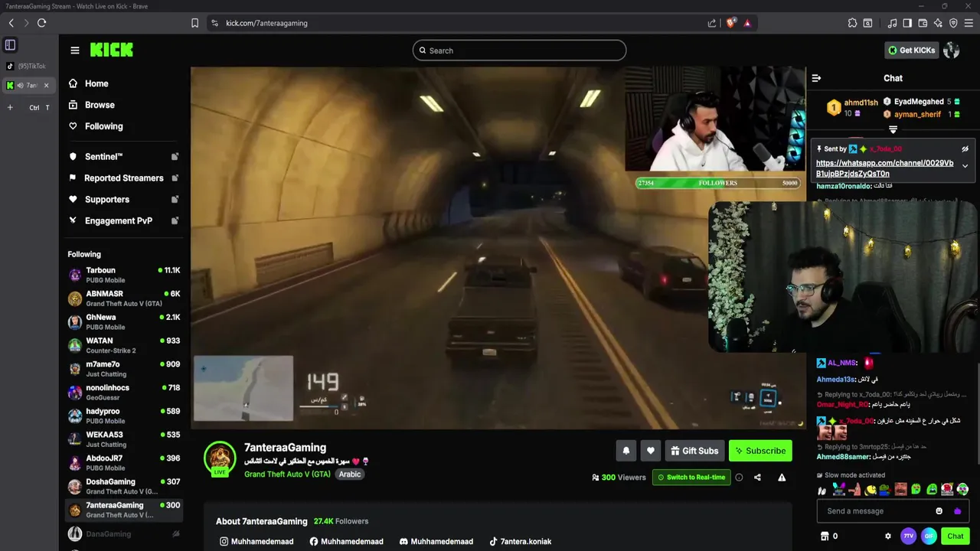Hide the pinned message with eye-slash icon
The width and height of the screenshot is (980, 551).
(x=965, y=149)
